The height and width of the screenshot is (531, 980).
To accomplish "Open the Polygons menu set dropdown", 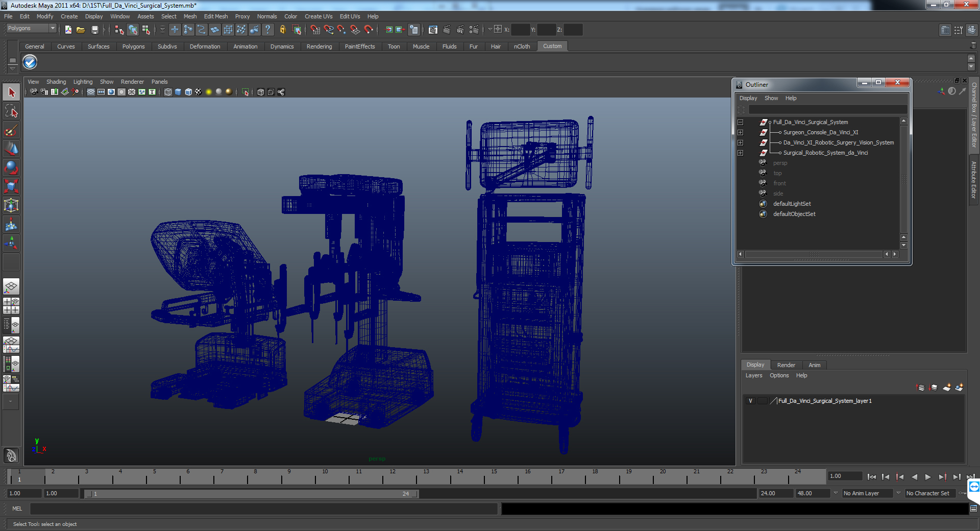I will 31,29.
